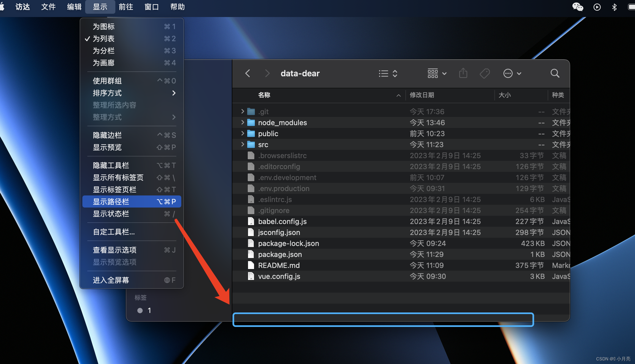Select the jsconfig.json file row

[401, 232]
